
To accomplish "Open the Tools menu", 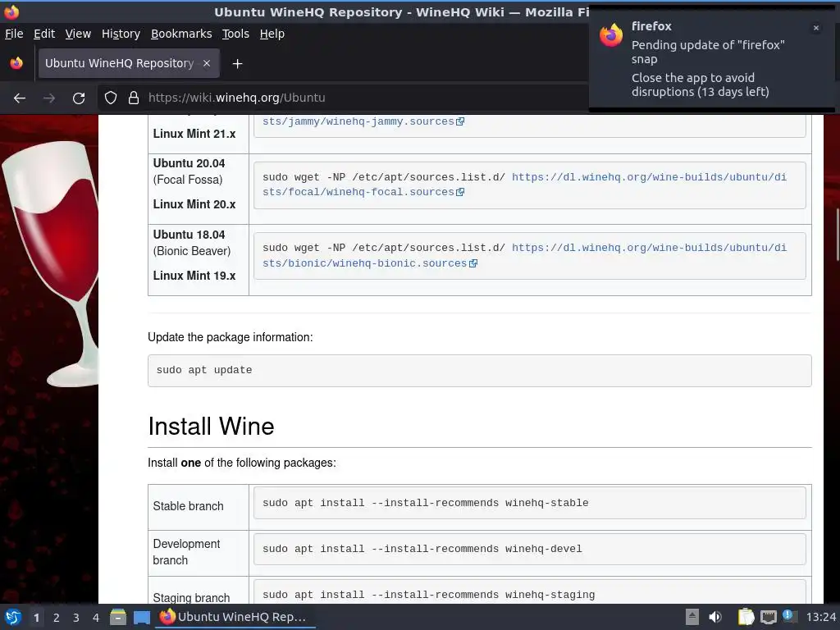I will click(x=235, y=34).
